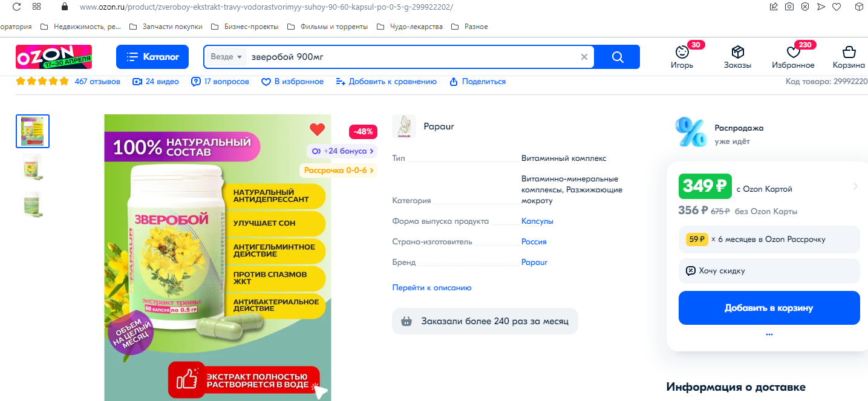Click Поделиться share link
Viewport: 868px width, 401px height.
click(x=477, y=82)
